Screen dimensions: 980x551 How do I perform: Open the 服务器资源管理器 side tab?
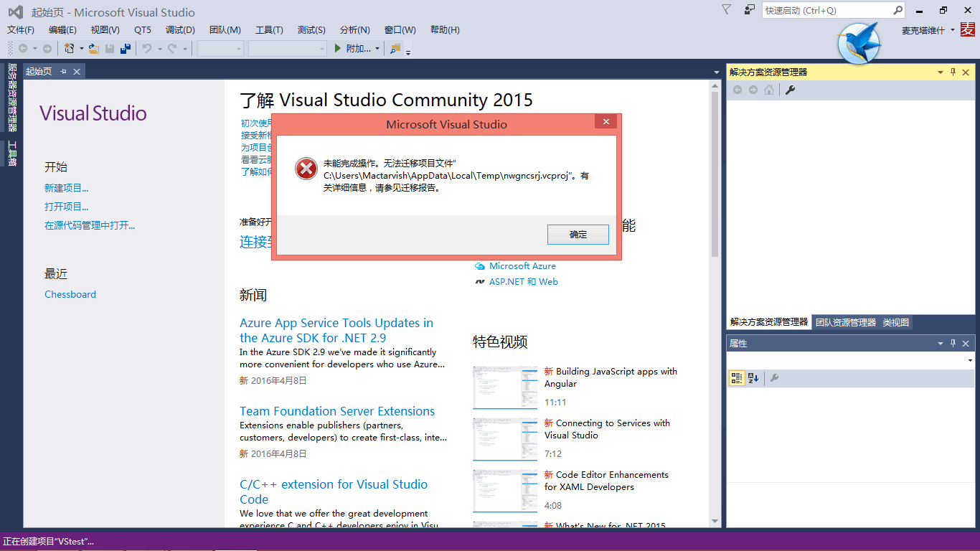pos(11,97)
